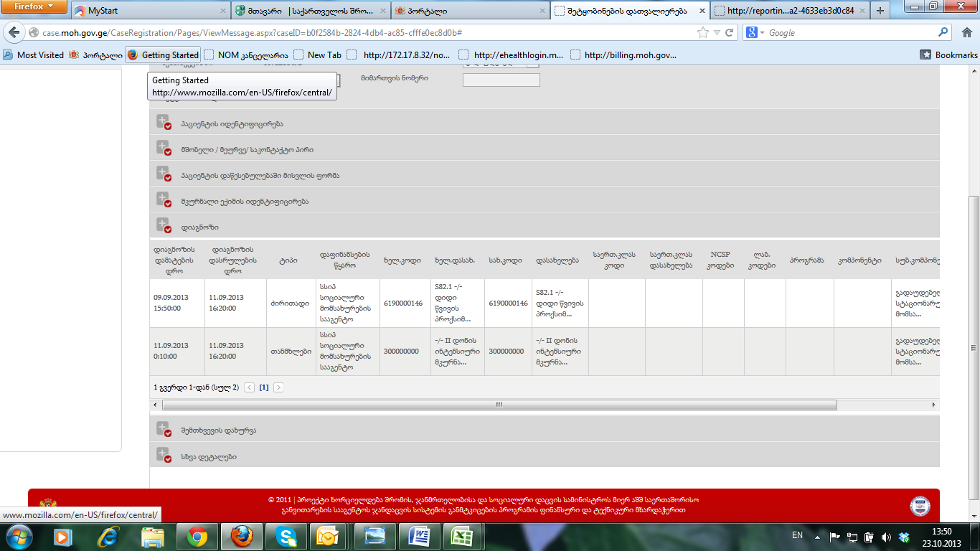Image resolution: width=980 pixels, height=551 pixels.
Task: Open Skype from the Windows taskbar
Action: pos(286,537)
